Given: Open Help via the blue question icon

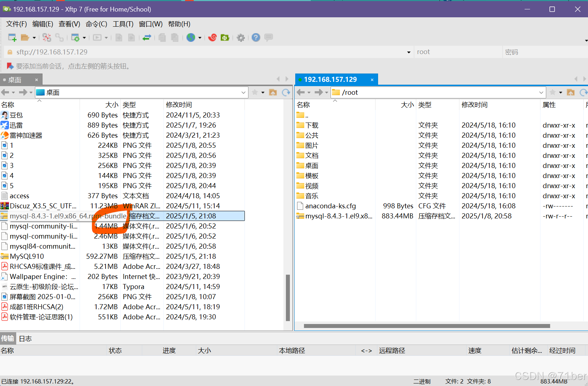Looking at the screenshot, I should [x=256, y=37].
